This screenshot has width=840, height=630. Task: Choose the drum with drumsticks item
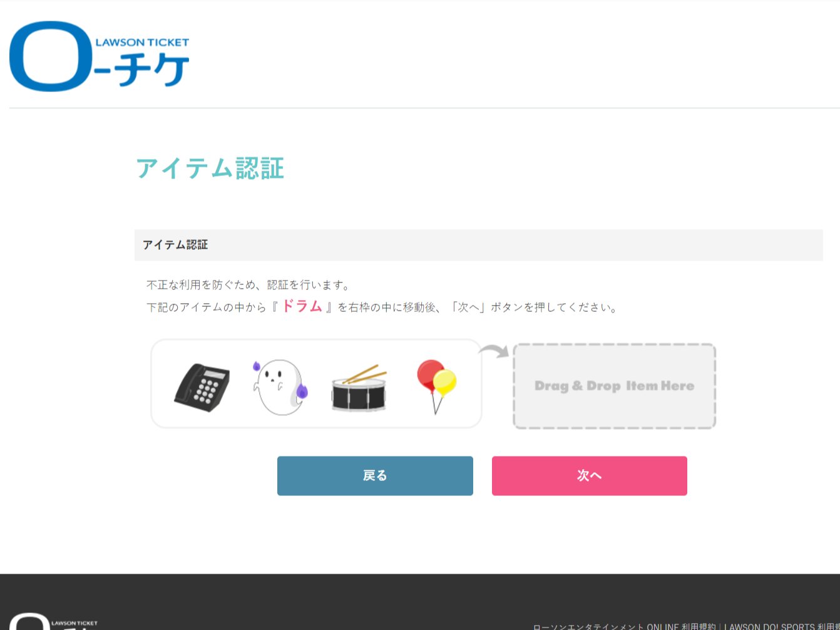(x=359, y=388)
